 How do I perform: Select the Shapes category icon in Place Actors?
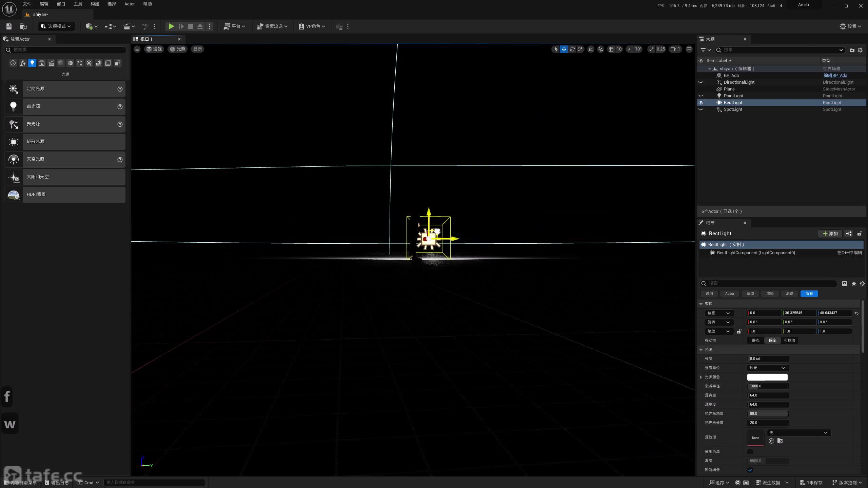pos(61,63)
